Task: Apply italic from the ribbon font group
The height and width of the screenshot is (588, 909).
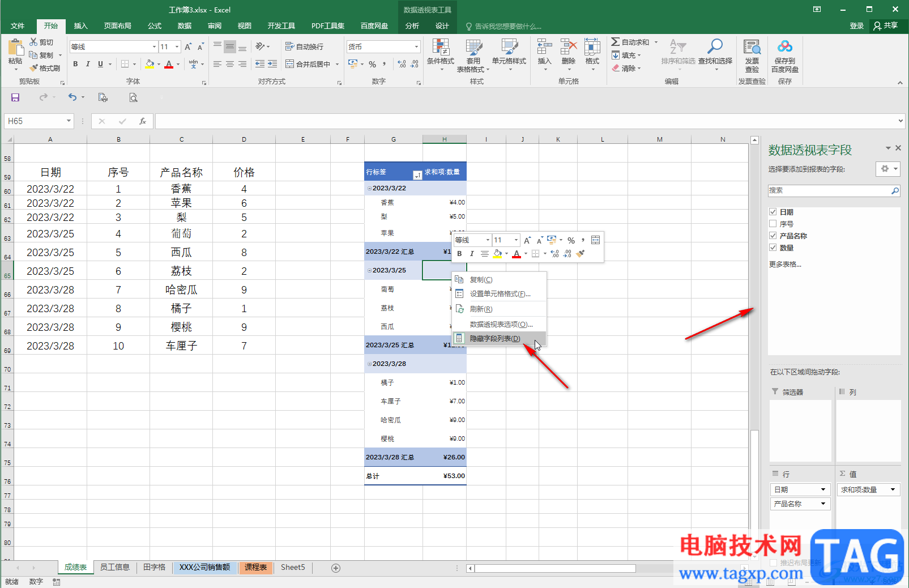Action: point(88,64)
